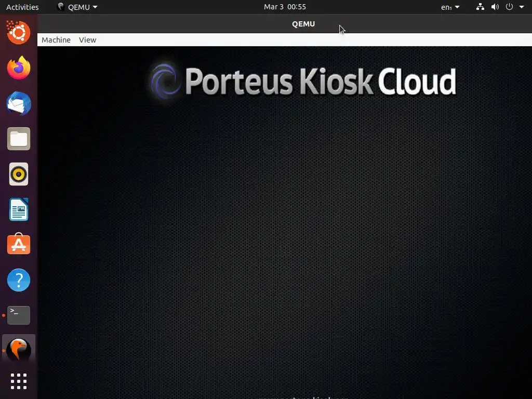
Task: Launch the Ubuntu installer dock icon
Action: pyautogui.click(x=19, y=33)
